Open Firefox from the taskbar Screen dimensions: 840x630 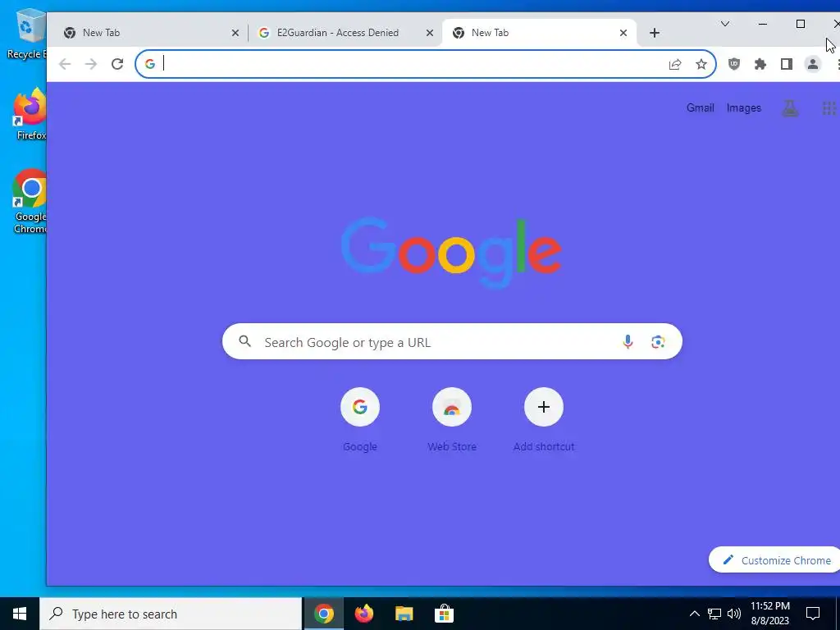(x=363, y=614)
